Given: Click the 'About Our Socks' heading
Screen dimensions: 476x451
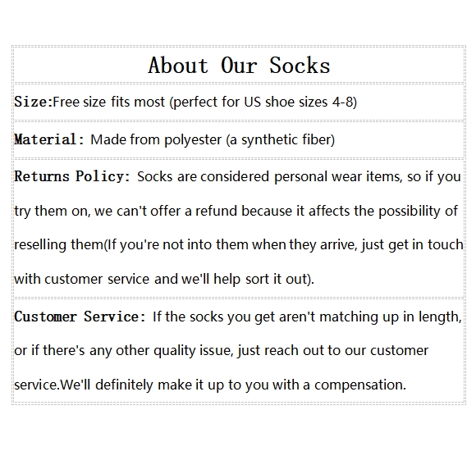Looking at the screenshot, I should (239, 66).
